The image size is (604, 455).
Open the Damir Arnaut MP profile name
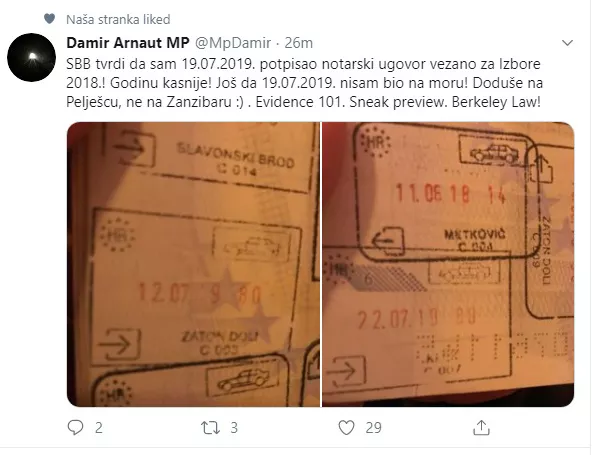pos(128,43)
